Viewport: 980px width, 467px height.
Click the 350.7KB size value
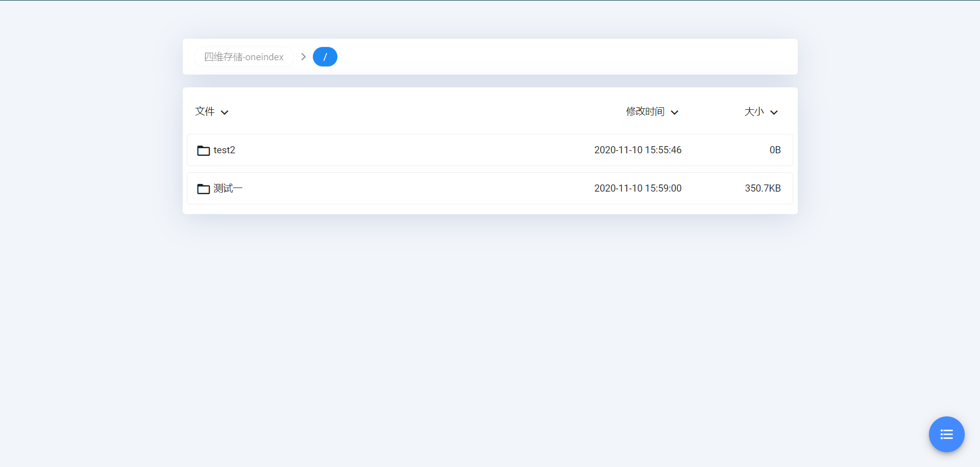tap(763, 188)
